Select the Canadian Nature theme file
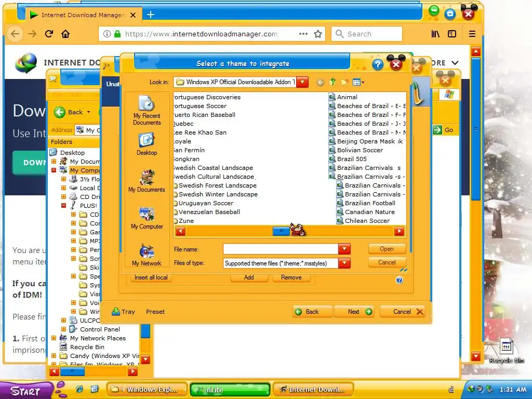 (x=366, y=212)
